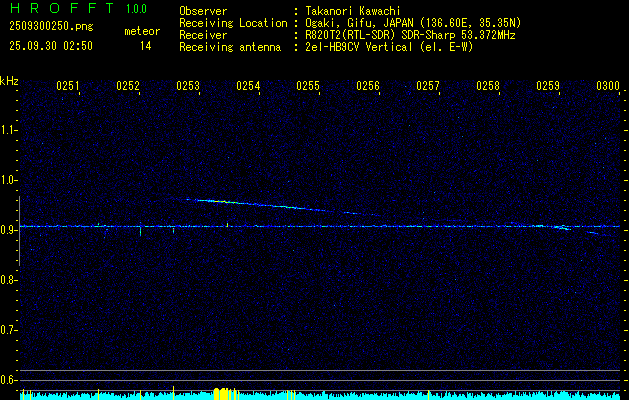Click the 0253 time marker

[x=188, y=87]
